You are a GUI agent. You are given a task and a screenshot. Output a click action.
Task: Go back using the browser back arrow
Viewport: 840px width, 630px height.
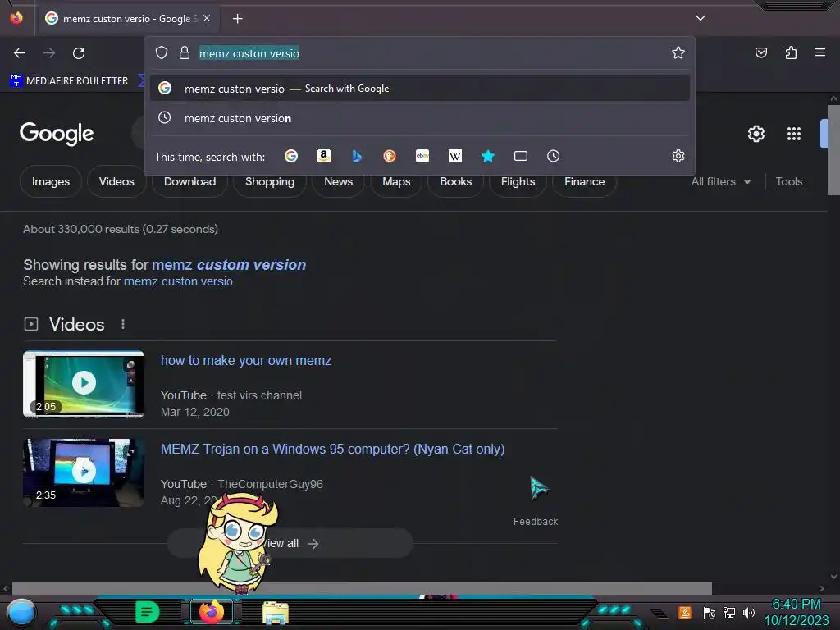tap(20, 53)
